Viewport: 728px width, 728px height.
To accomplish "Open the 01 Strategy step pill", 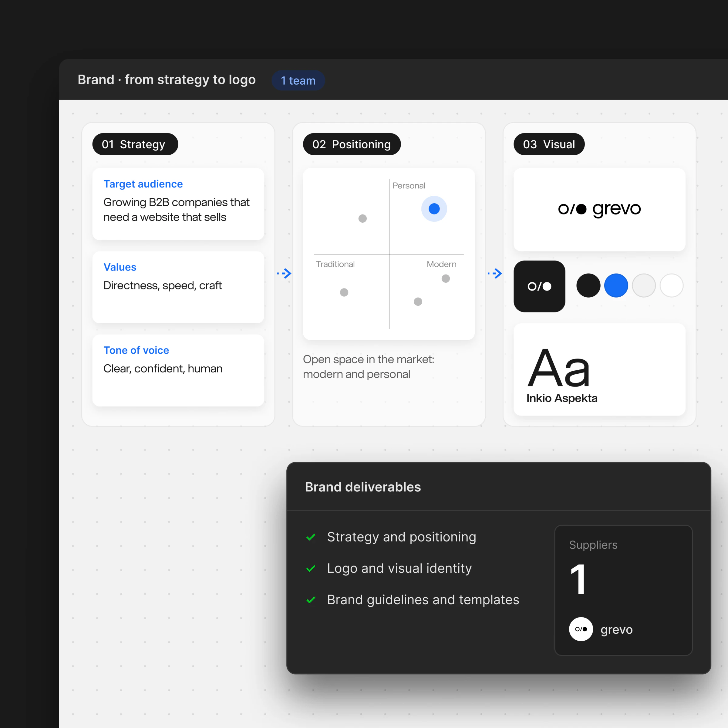I will pos(135,144).
